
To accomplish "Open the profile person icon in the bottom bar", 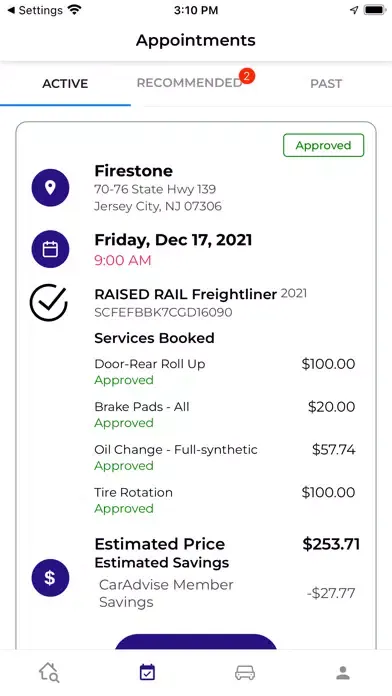I will (343, 672).
